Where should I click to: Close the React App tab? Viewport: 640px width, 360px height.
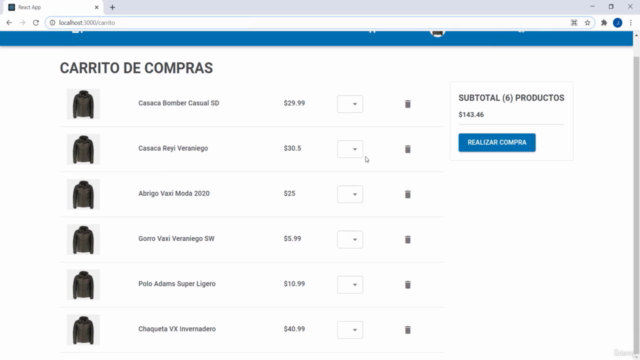[96, 7]
